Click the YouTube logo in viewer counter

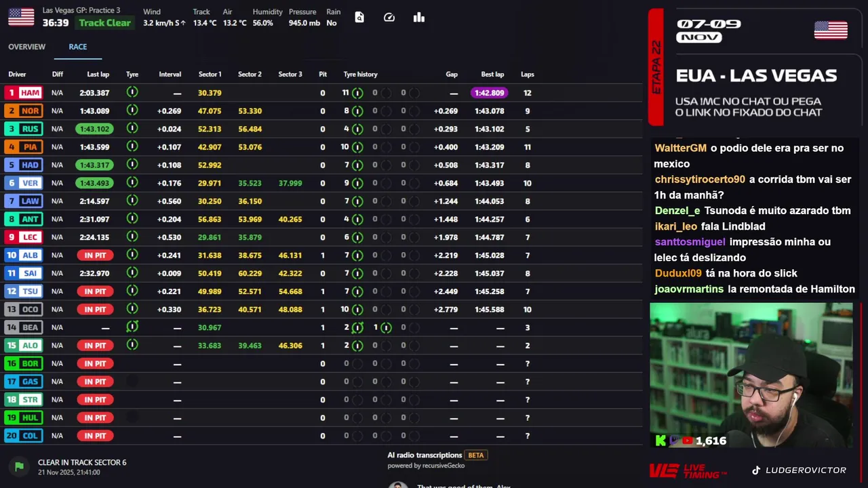tap(688, 441)
